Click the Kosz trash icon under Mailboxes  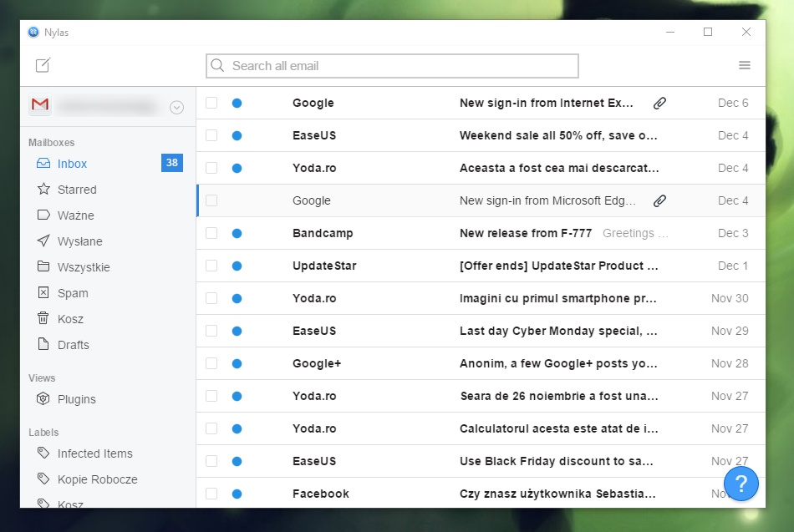pyautogui.click(x=43, y=318)
